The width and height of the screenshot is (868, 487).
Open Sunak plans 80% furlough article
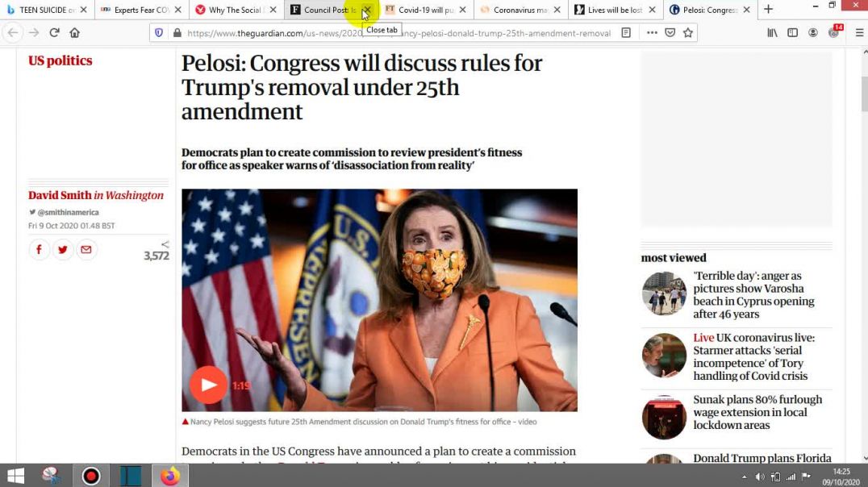[757, 412]
